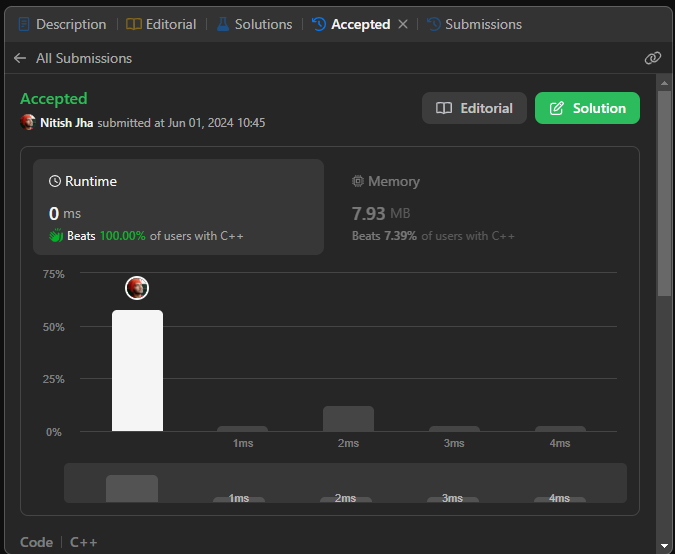The image size is (675, 554).
Task: Click the 2ms marker in overview strip
Action: tap(346, 498)
